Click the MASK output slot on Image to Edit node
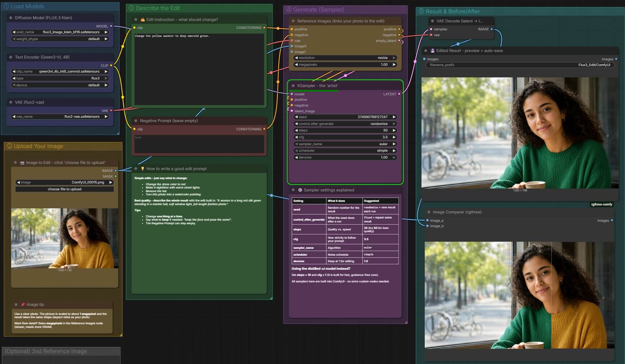 click(116, 176)
